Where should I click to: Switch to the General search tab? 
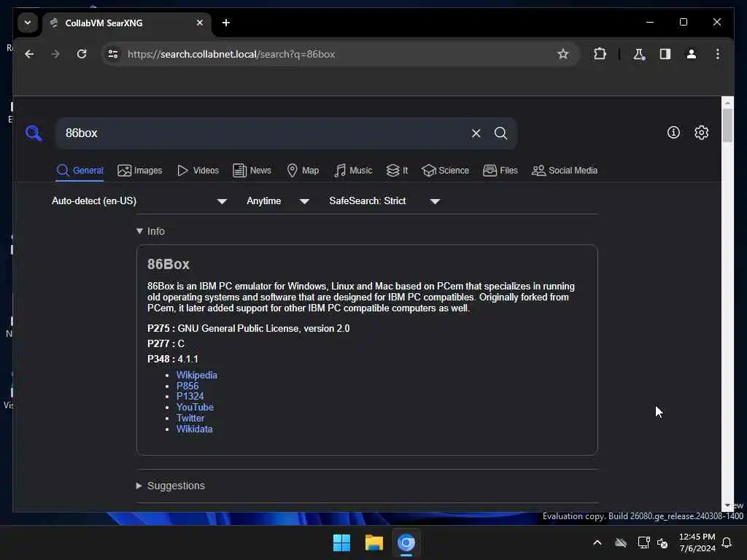80,171
